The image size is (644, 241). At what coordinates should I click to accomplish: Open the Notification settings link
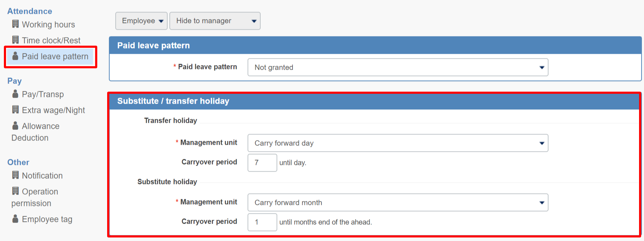pyautogui.click(x=42, y=176)
